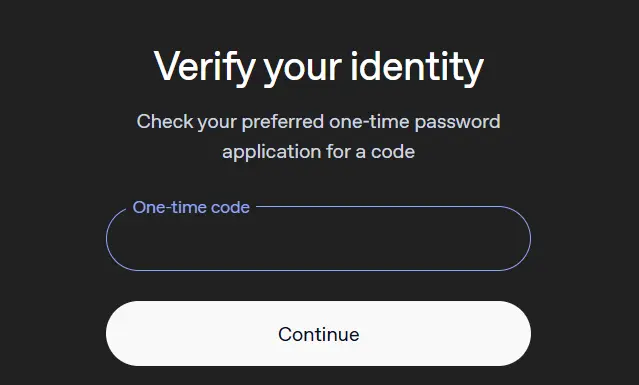This screenshot has width=639, height=385.
Task: Click the word 'identity' in the heading
Action: tap(417, 68)
